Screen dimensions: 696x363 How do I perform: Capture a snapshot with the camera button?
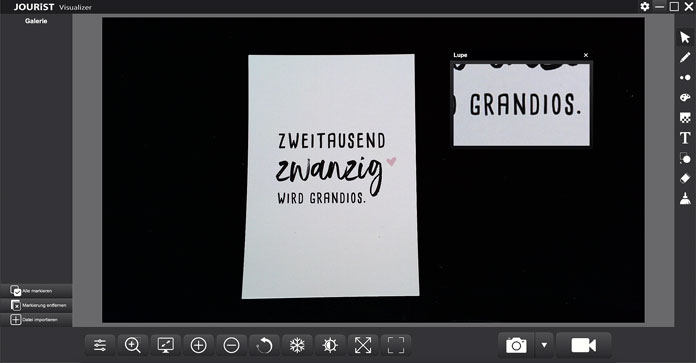click(516, 345)
